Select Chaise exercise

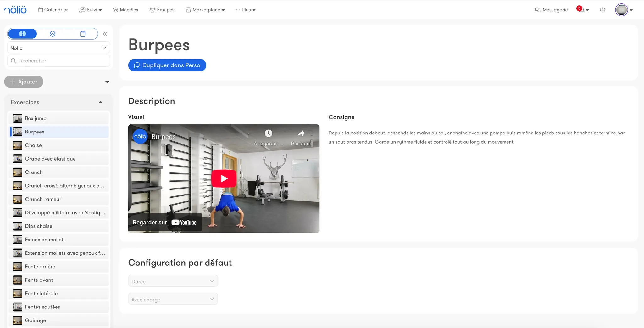(59, 145)
